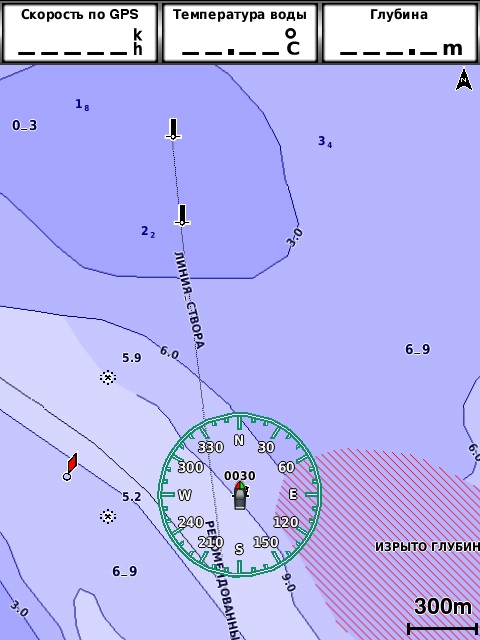Open the Глубина data field
480x640 pixels.
coord(400,33)
